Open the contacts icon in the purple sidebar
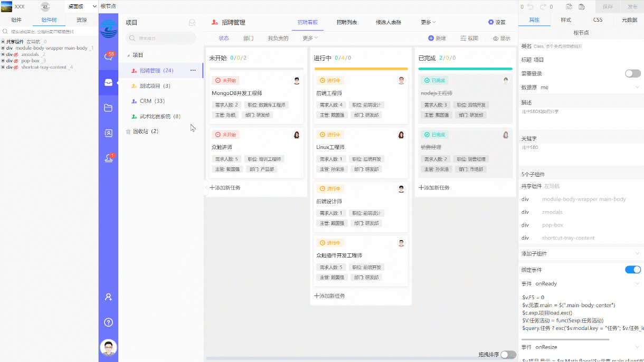This screenshot has height=362, width=644. coord(108,134)
